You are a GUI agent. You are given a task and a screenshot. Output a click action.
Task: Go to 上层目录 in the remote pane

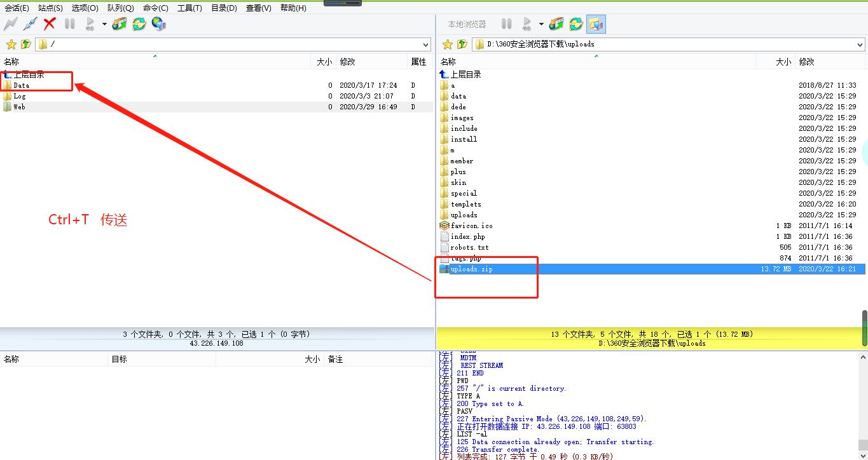[x=24, y=74]
